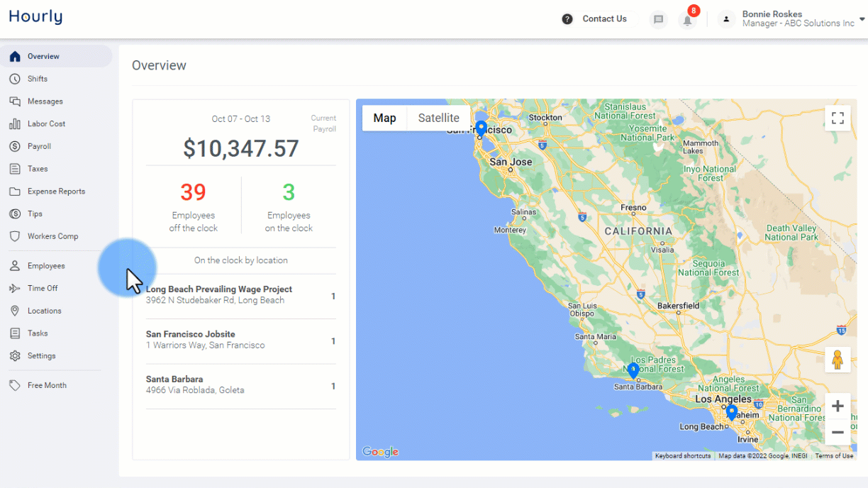Select the Map view tab
Screen dimensions: 868x488
(384, 118)
